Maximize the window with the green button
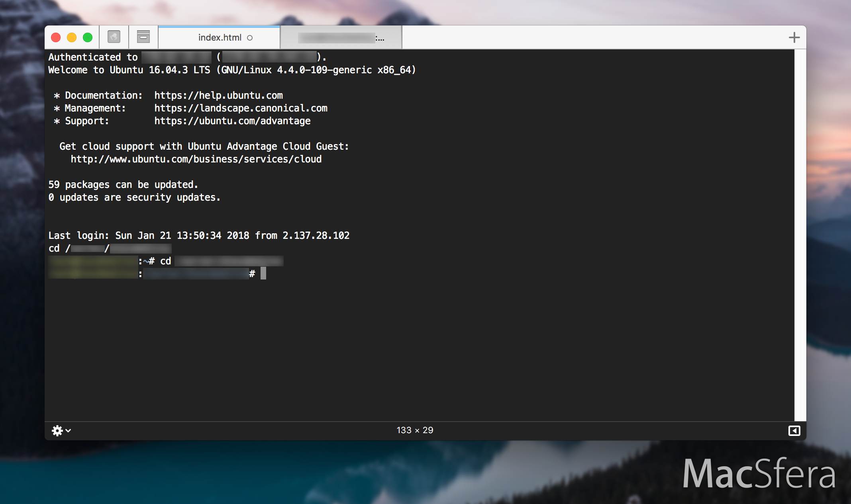 click(88, 37)
